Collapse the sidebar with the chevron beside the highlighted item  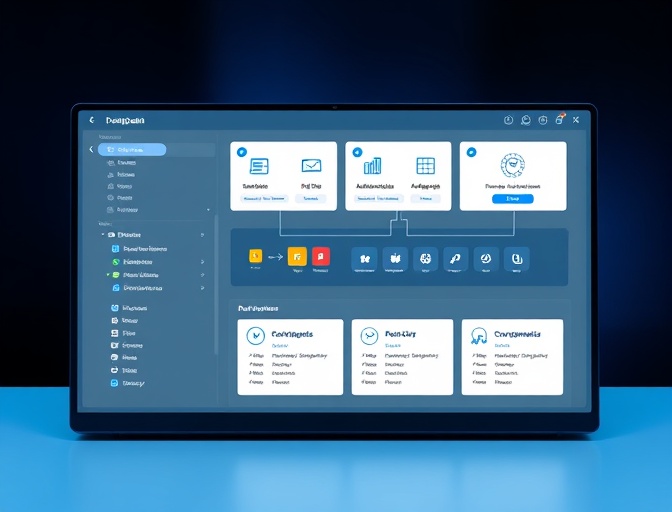pos(91,149)
